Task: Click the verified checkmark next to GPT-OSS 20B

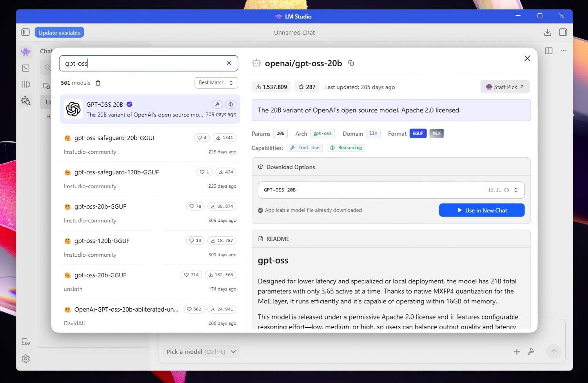Action: (x=129, y=104)
